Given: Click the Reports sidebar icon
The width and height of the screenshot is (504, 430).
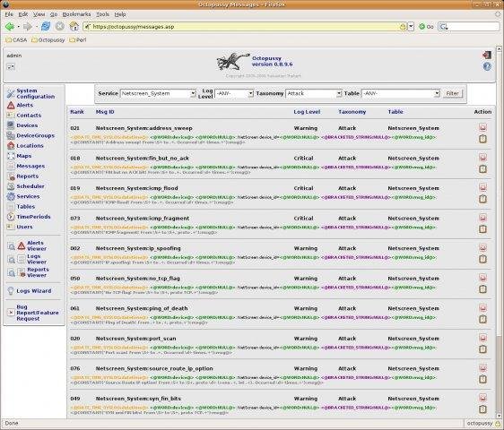Looking at the screenshot, I should [x=11, y=176].
